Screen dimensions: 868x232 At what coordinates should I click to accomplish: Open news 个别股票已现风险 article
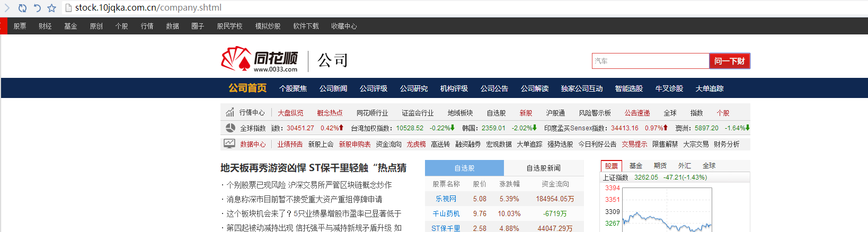click(309, 185)
